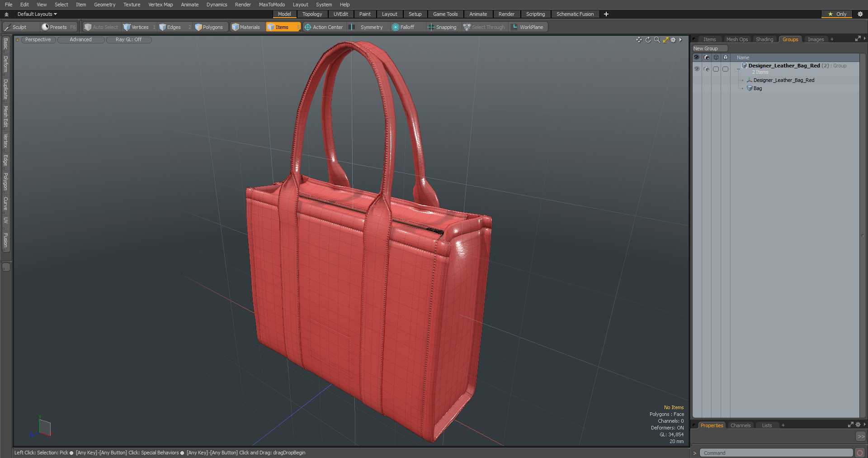Click the home layout icon at far left

(6, 14)
